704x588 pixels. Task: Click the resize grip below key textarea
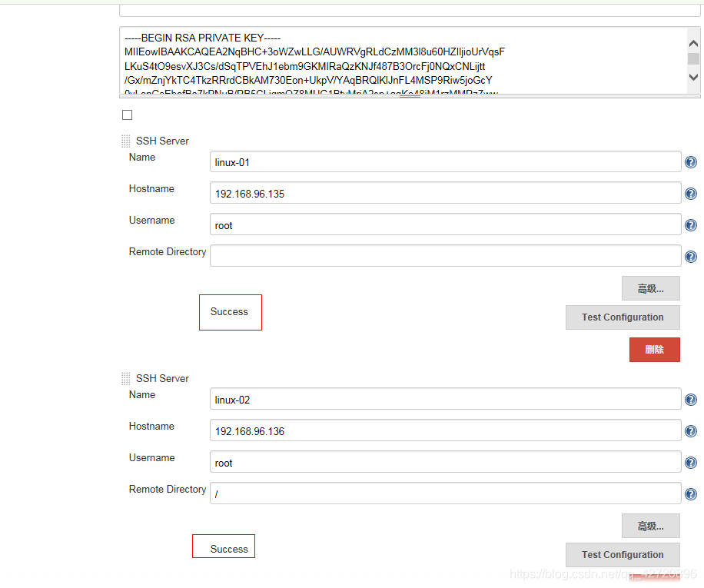click(410, 95)
